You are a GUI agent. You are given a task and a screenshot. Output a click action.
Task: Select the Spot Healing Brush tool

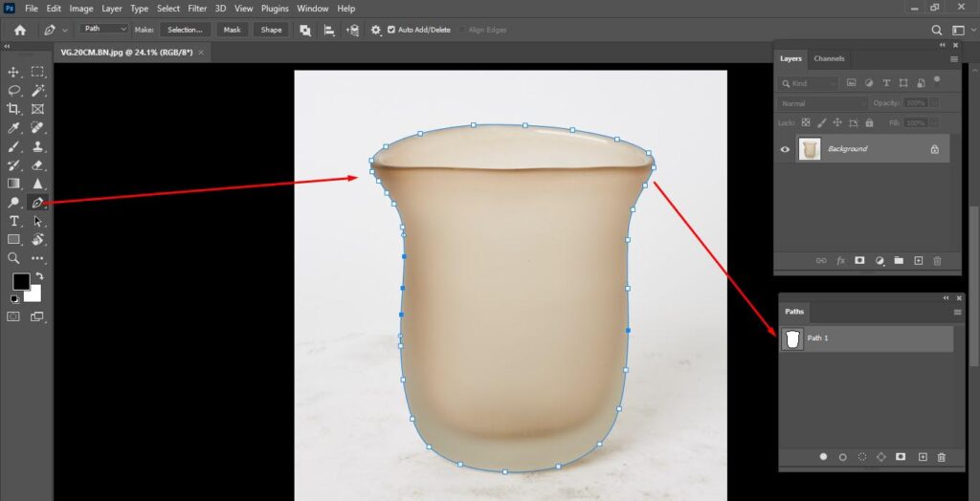point(38,128)
